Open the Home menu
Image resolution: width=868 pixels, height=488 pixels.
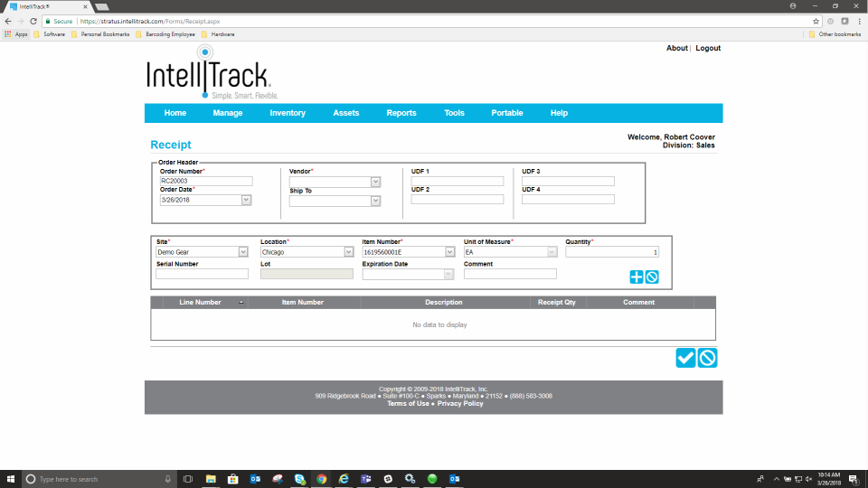pos(175,113)
